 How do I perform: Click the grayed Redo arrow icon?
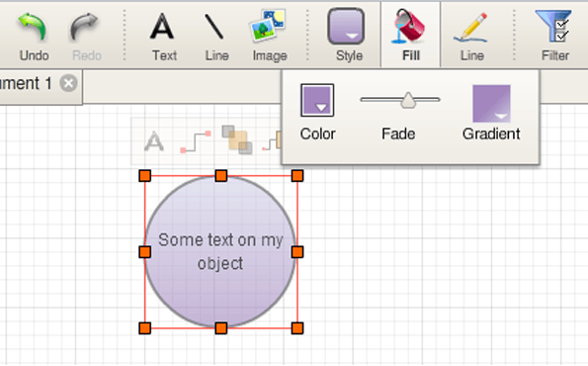point(84,27)
